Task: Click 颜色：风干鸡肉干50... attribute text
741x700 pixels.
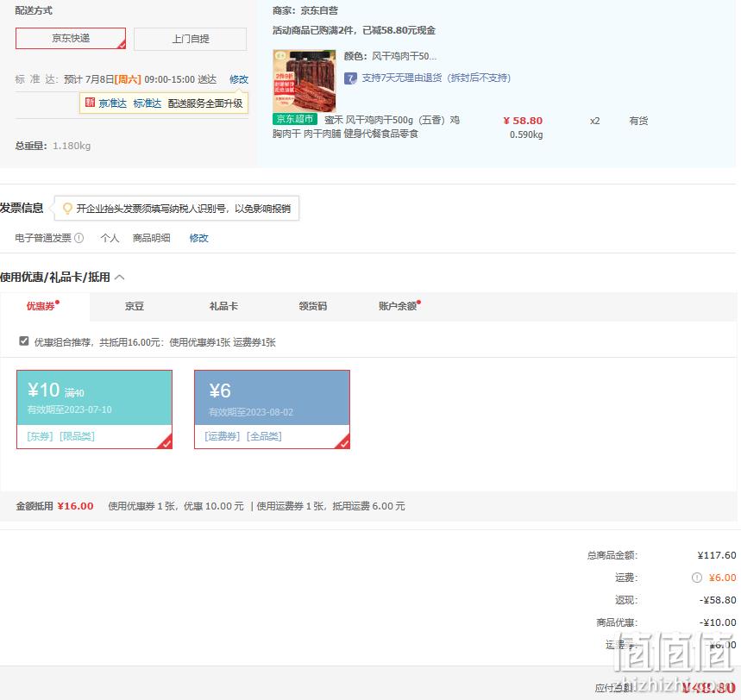Action: [391, 56]
